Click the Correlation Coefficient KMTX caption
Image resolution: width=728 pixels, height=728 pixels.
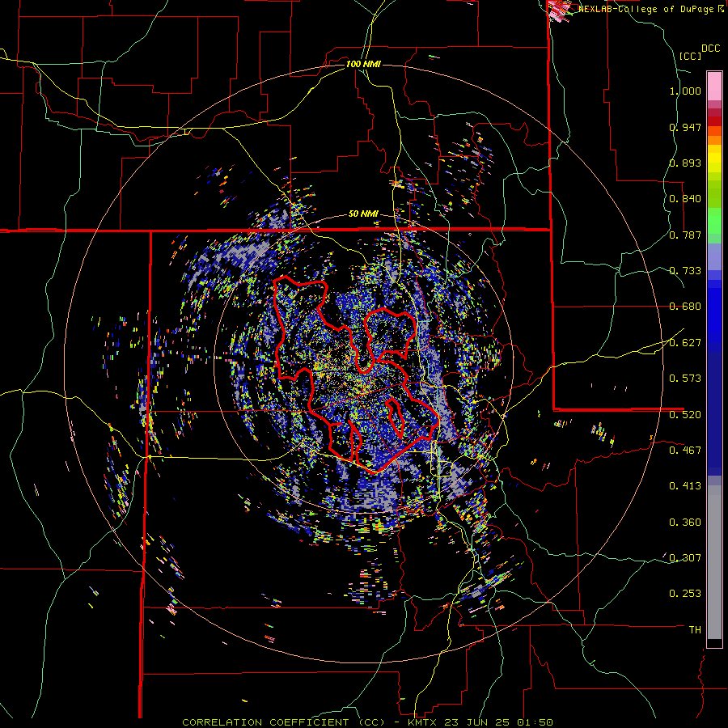(367, 722)
